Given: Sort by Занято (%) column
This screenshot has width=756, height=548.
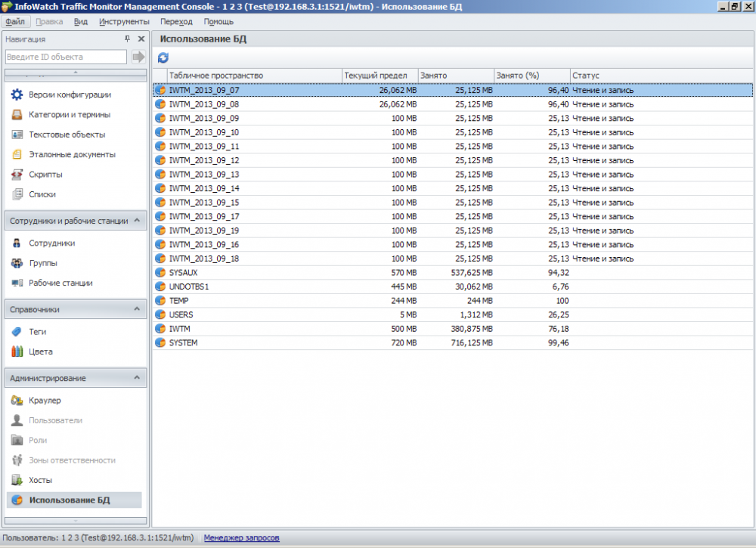Looking at the screenshot, I should (532, 76).
